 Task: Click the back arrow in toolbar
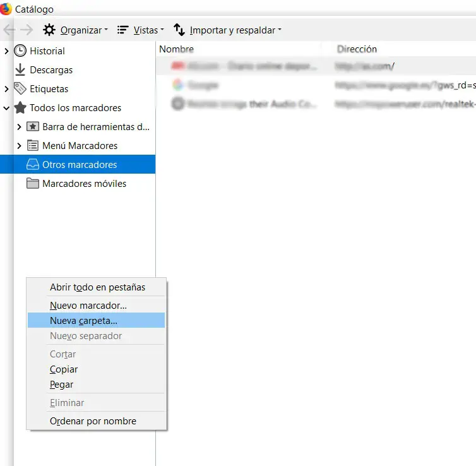9,30
